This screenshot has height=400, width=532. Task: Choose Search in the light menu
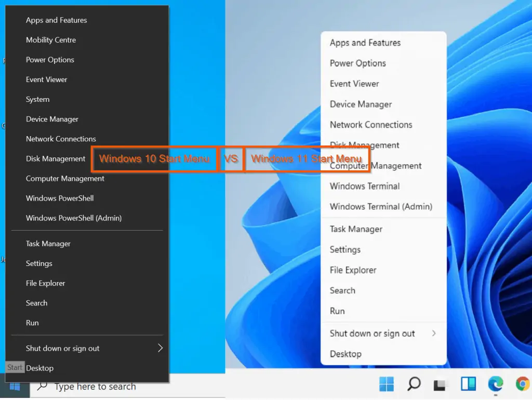(383, 290)
